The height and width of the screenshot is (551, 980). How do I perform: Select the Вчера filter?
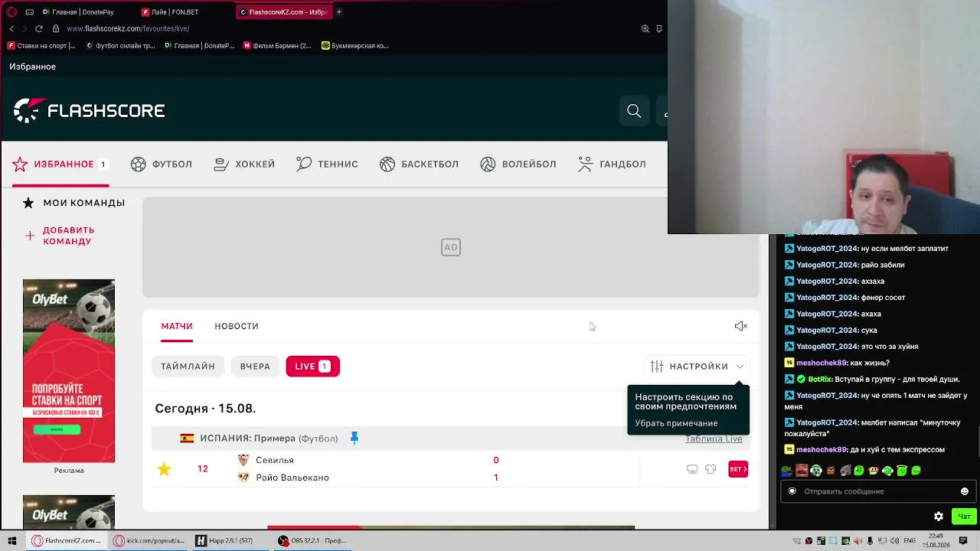255,367
